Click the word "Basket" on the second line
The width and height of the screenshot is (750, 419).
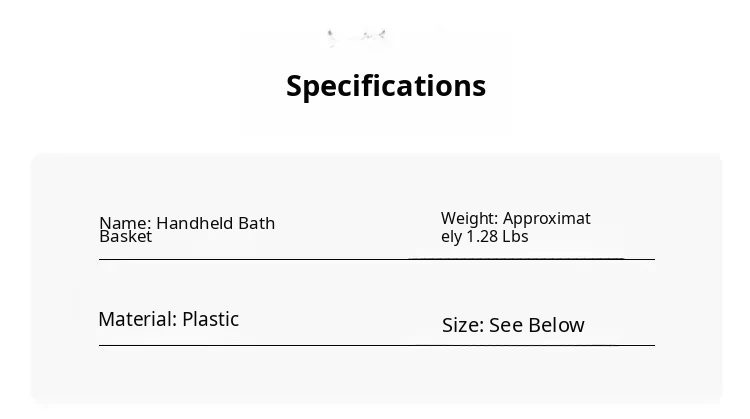pos(126,237)
